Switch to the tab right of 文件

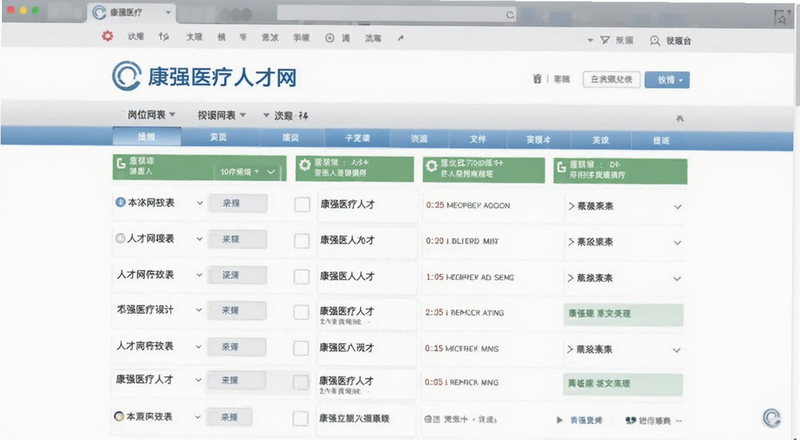point(538,139)
